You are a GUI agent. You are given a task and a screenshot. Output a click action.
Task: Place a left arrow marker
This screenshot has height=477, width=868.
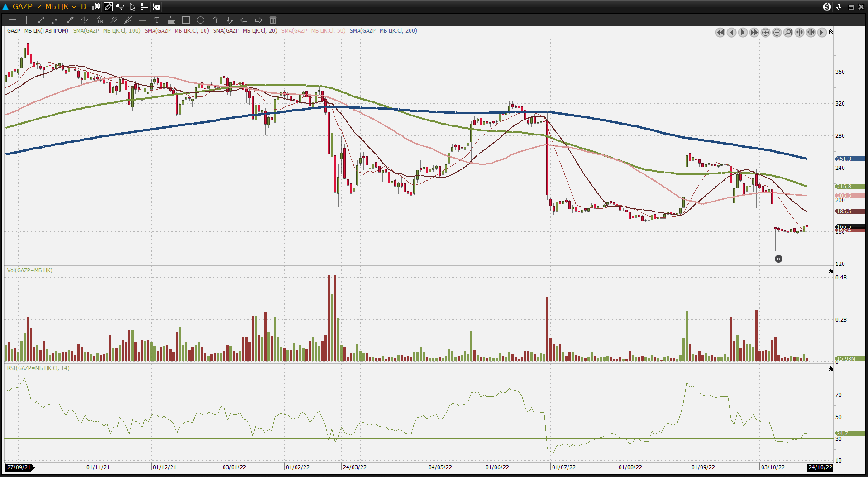tap(244, 20)
